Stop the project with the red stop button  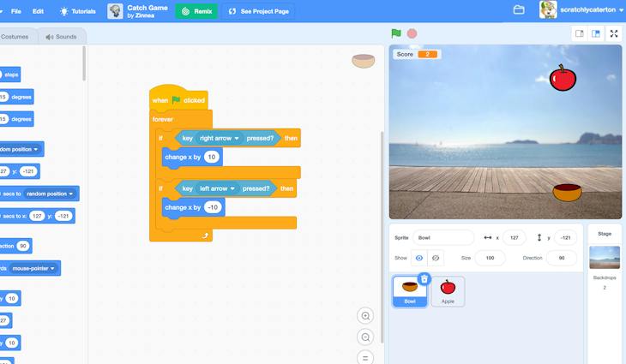(412, 33)
